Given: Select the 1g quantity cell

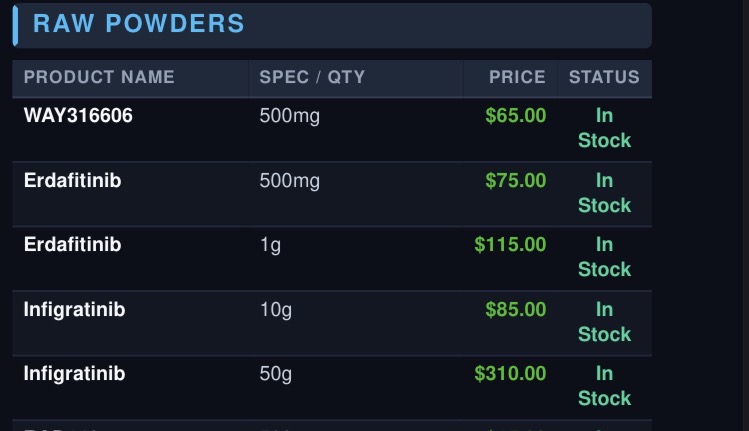Looking at the screenshot, I should tap(270, 246).
